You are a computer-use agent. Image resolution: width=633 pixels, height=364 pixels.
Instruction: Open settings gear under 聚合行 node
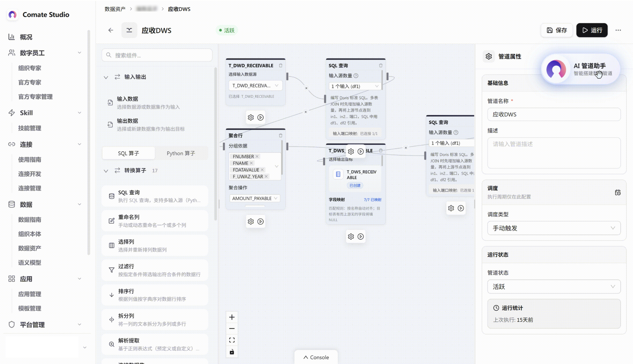point(251,221)
